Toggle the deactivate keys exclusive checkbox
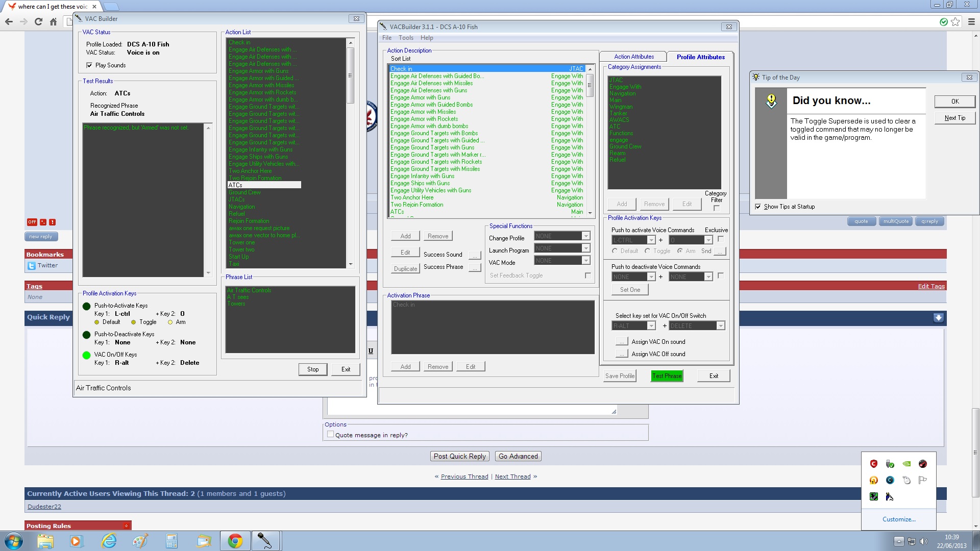 click(x=721, y=276)
